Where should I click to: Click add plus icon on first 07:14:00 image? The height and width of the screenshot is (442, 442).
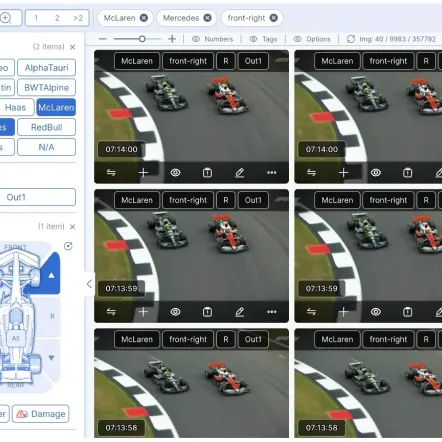tap(143, 172)
